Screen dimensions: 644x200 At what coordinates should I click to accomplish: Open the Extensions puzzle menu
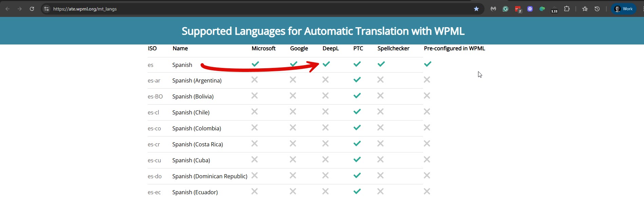point(567,9)
